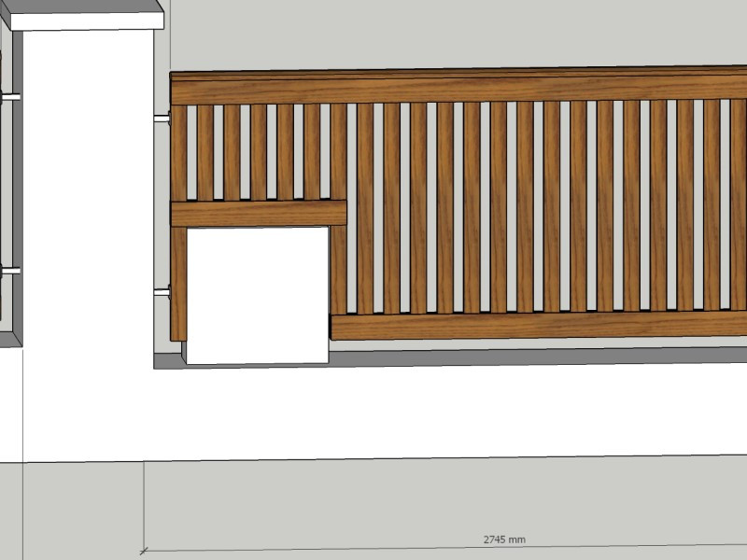Click the wooden top rail of the gate
Screen dimensions: 747x560
tap(458, 86)
